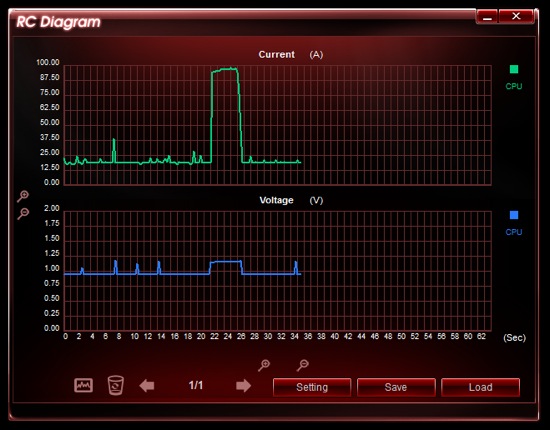Click the Save button

pos(396,387)
